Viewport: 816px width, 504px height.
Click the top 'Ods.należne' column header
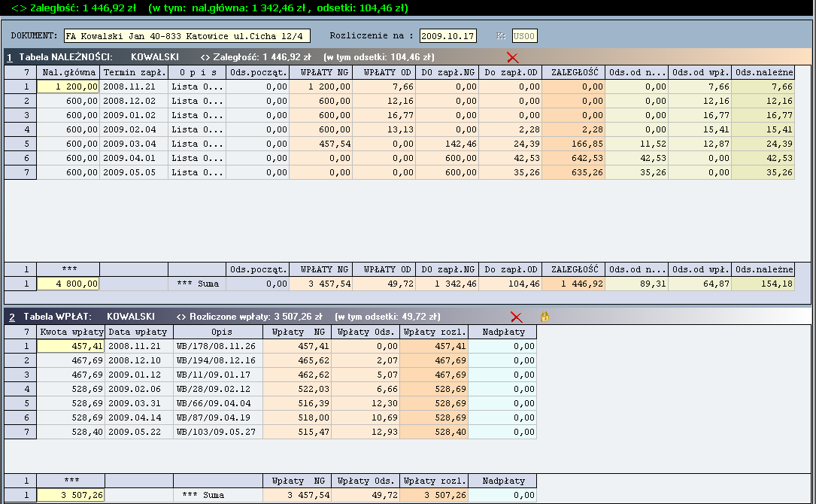point(763,72)
